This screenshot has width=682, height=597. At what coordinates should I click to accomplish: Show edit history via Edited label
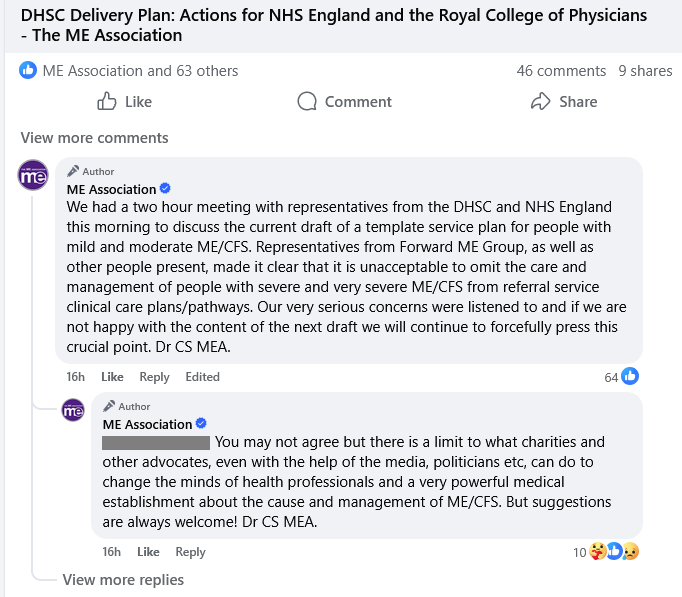coord(202,377)
